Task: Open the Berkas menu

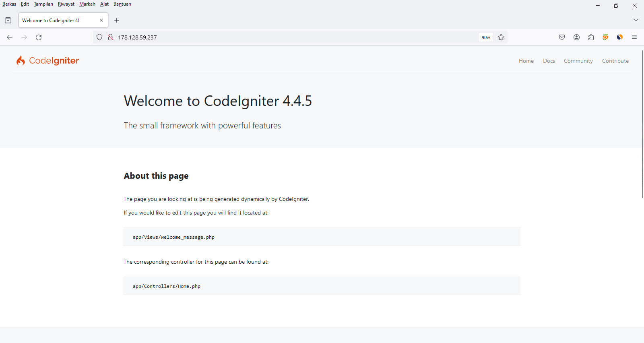Action: [x=9, y=4]
